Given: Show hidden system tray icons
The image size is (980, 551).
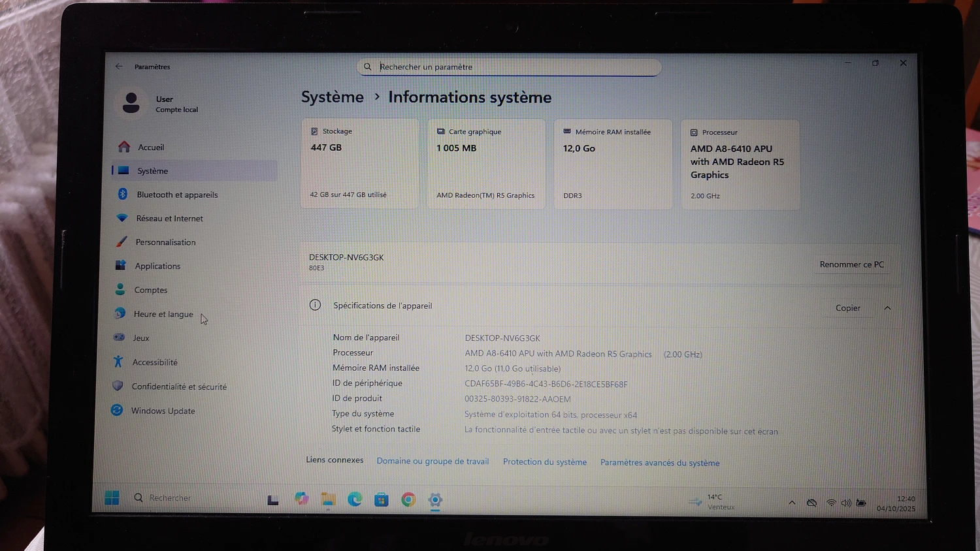Looking at the screenshot, I should click(x=792, y=503).
